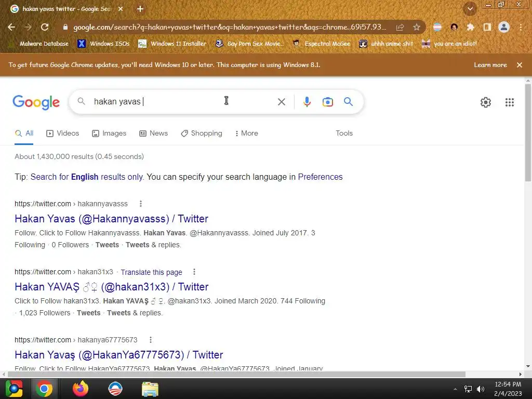The width and height of the screenshot is (532, 399).
Task: Open the Extensions puzzle icon
Action: click(x=470, y=27)
